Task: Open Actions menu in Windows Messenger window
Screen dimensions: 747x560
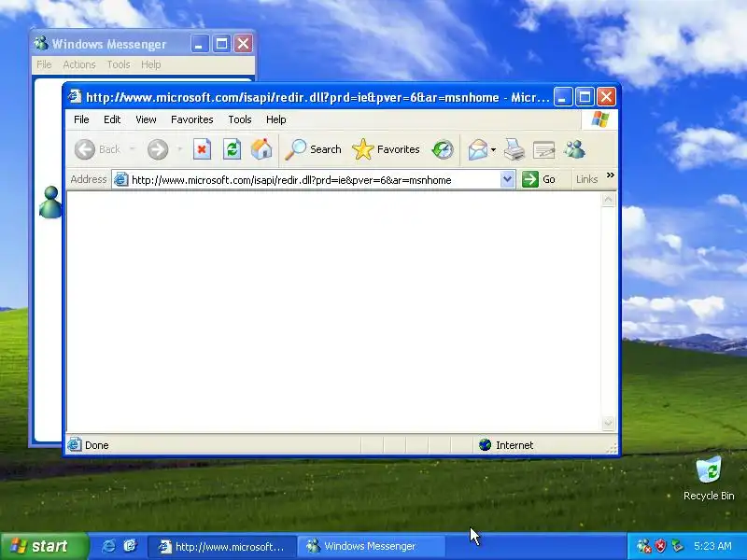Action: [x=79, y=64]
